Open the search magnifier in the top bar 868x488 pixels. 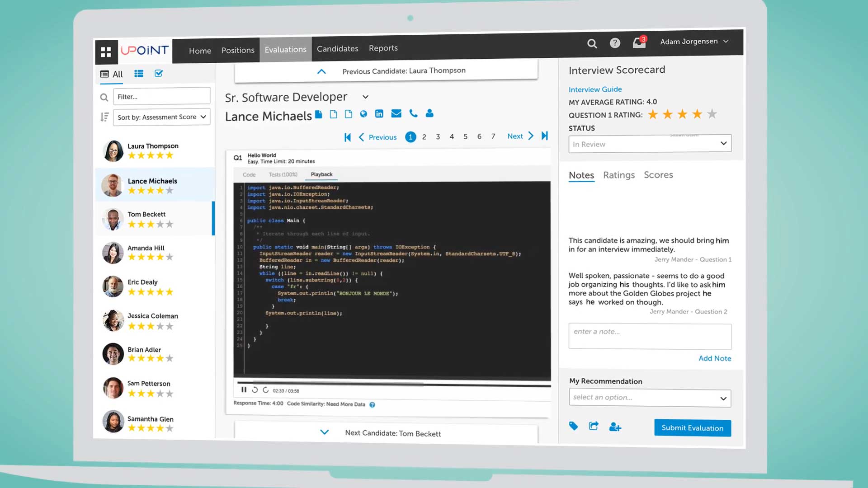592,44
